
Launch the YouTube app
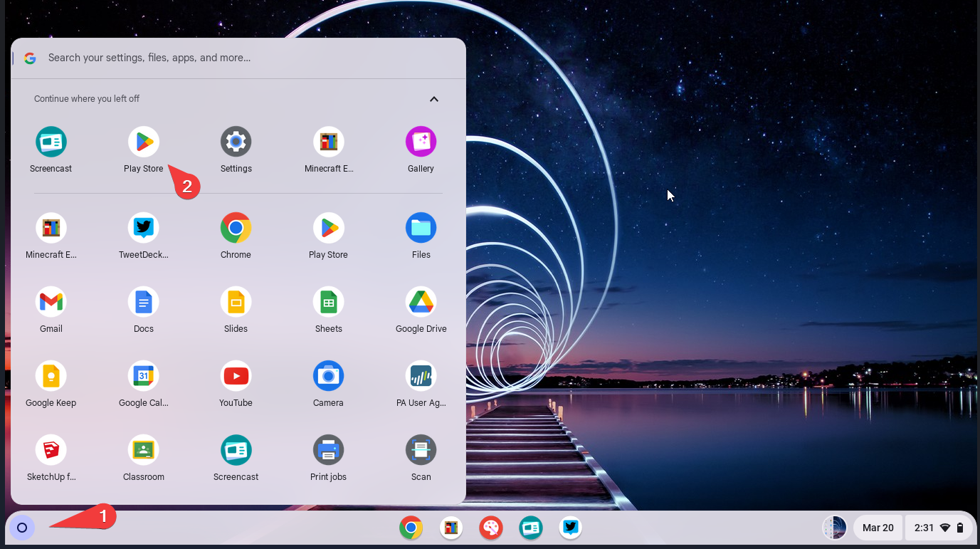[236, 375]
